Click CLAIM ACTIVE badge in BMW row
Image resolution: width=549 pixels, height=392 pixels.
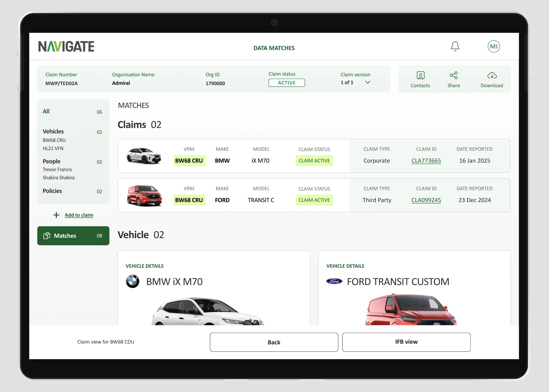[314, 161]
